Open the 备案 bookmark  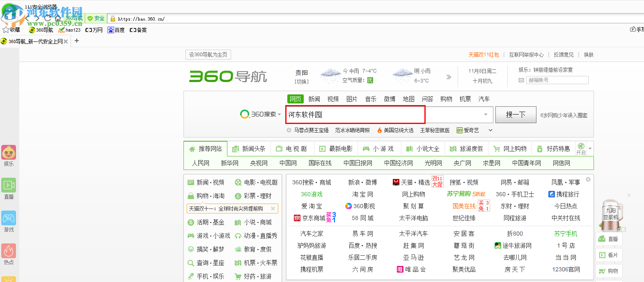[x=138, y=30]
